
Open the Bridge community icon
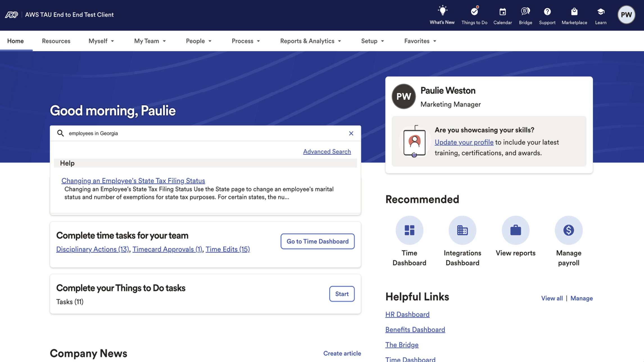point(525,12)
